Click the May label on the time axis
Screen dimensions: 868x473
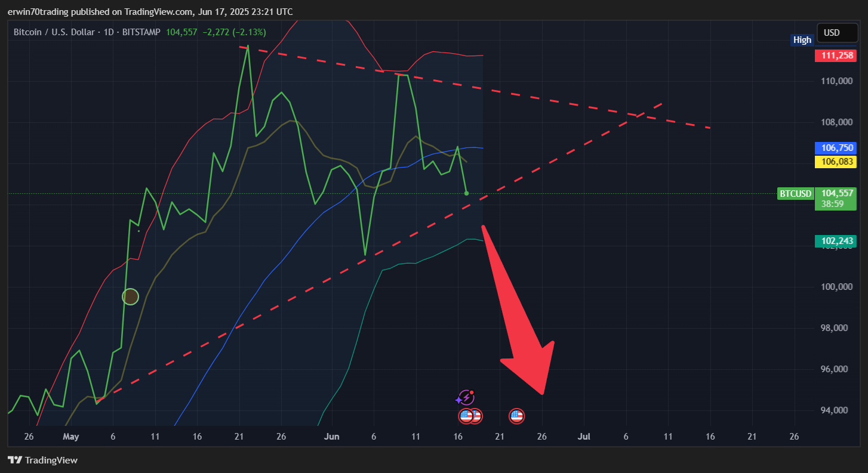pos(70,437)
